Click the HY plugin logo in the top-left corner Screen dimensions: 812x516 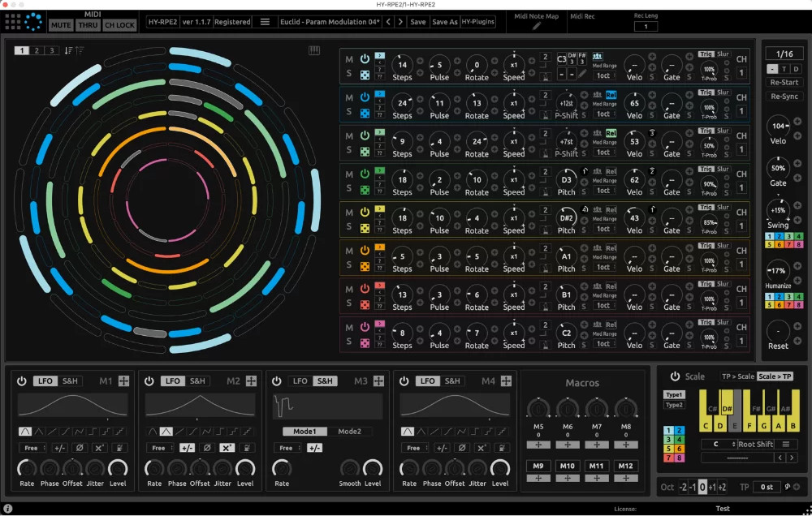(33, 22)
